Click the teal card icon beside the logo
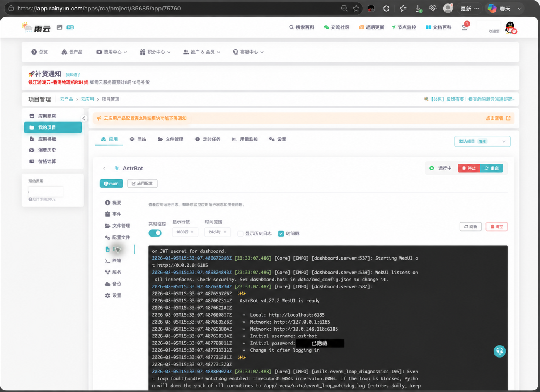This screenshot has width=540, height=392. pyautogui.click(x=70, y=27)
